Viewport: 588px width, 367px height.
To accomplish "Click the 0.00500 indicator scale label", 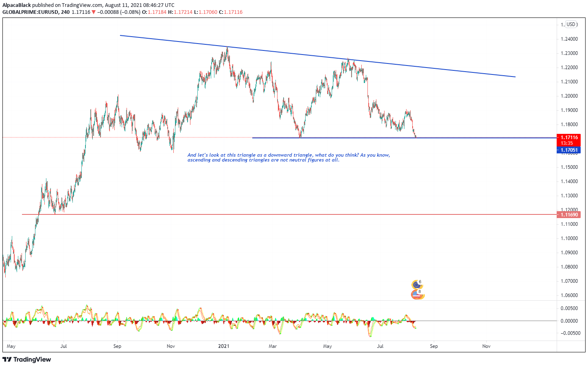I will pyautogui.click(x=569, y=308).
